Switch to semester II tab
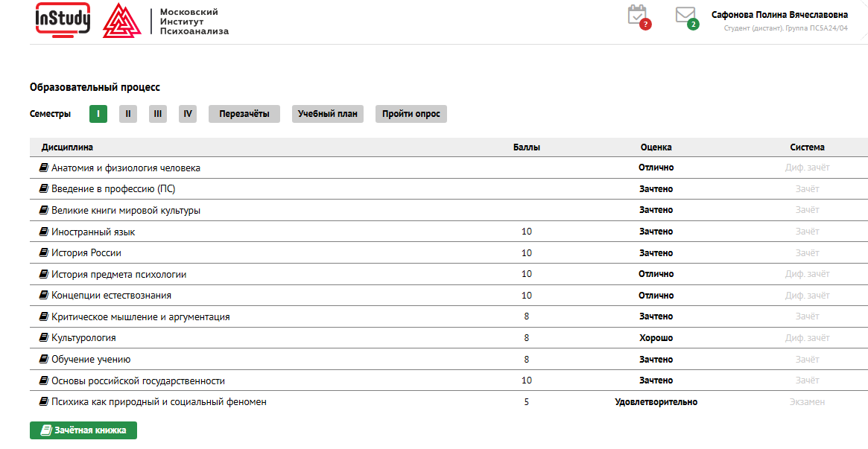868x449 pixels. coord(128,114)
